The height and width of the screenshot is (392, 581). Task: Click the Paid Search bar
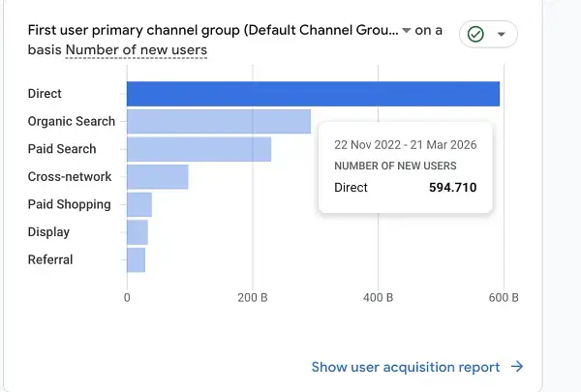(199, 149)
